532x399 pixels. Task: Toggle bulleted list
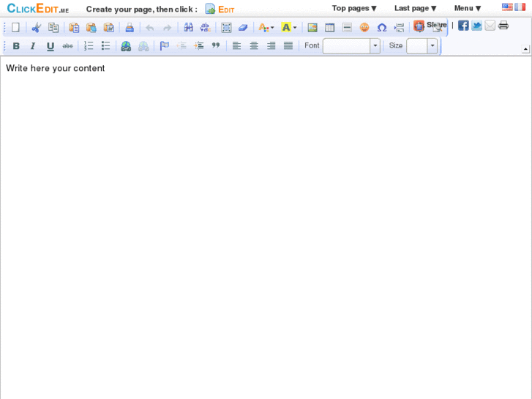click(105, 46)
